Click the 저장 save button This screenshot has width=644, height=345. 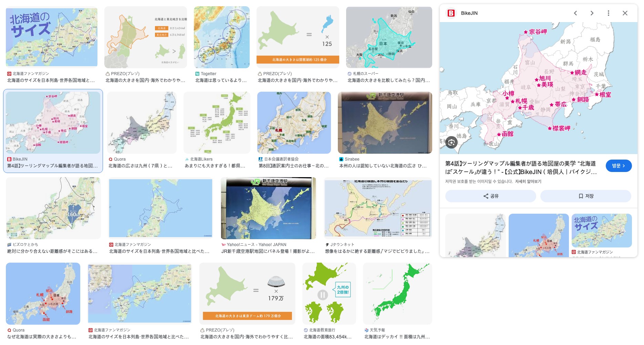click(x=585, y=196)
